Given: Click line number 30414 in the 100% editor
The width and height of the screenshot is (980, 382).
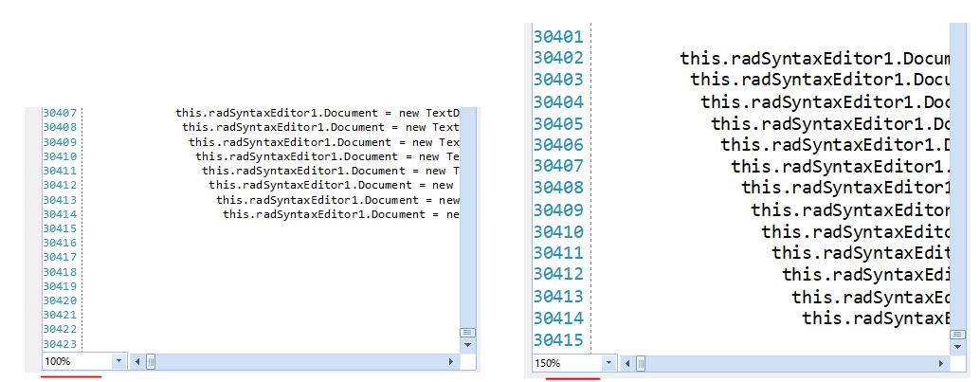Looking at the screenshot, I should pyautogui.click(x=60, y=214).
